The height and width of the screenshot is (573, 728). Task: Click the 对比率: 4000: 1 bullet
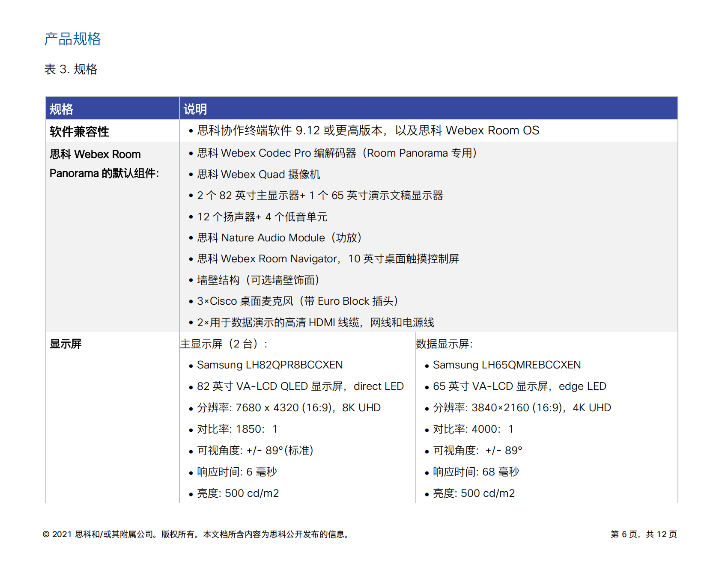coord(473,429)
